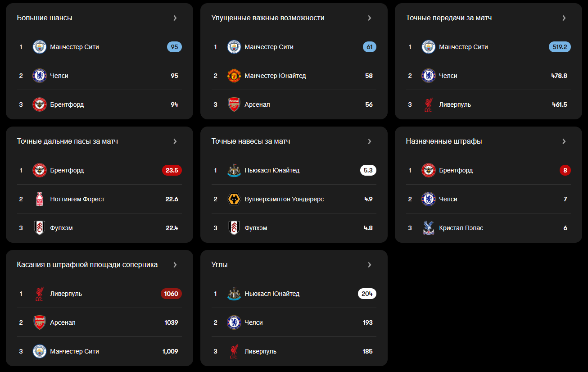Open Упущенные важные возможности heading
This screenshot has width=588, height=372.
tap(268, 18)
